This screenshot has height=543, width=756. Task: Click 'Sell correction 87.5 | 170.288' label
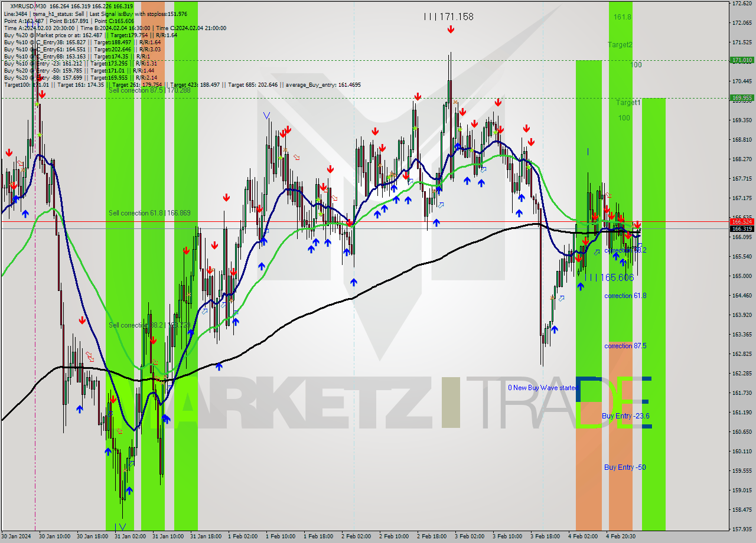[149, 90]
